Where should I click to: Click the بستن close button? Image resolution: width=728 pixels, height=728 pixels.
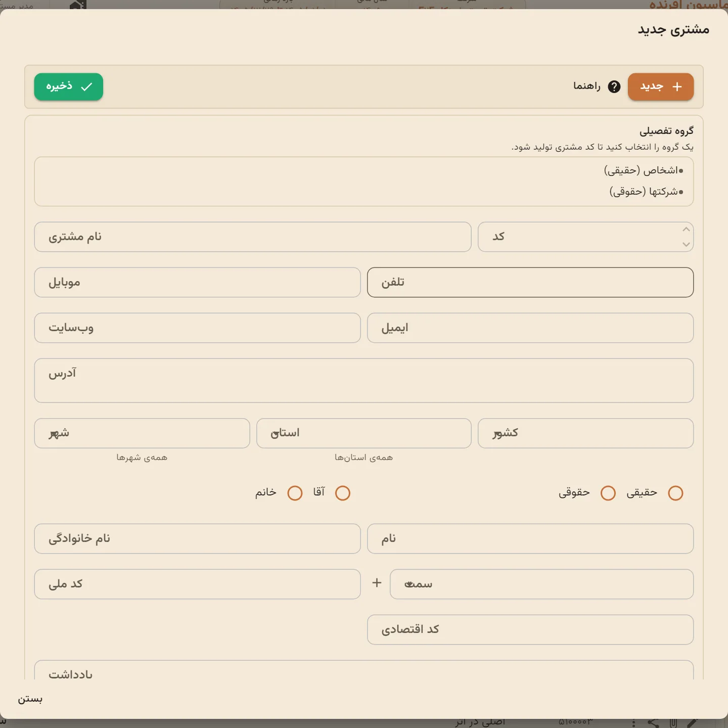[x=30, y=699]
